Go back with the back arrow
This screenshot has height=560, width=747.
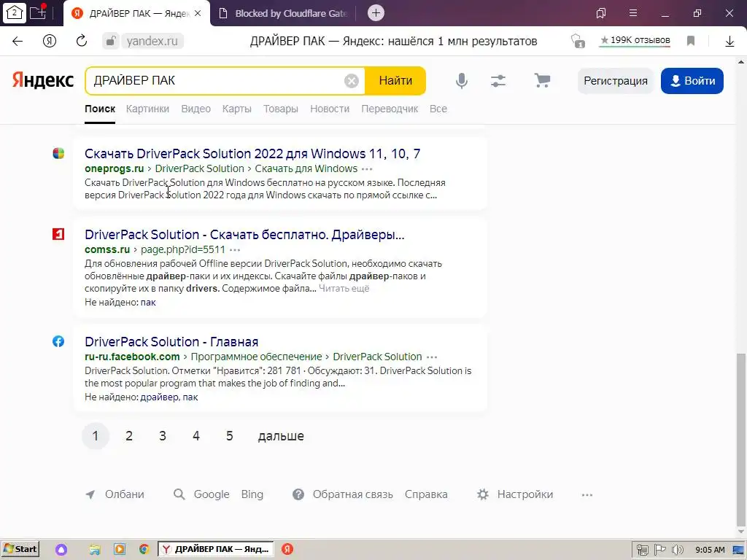click(18, 42)
